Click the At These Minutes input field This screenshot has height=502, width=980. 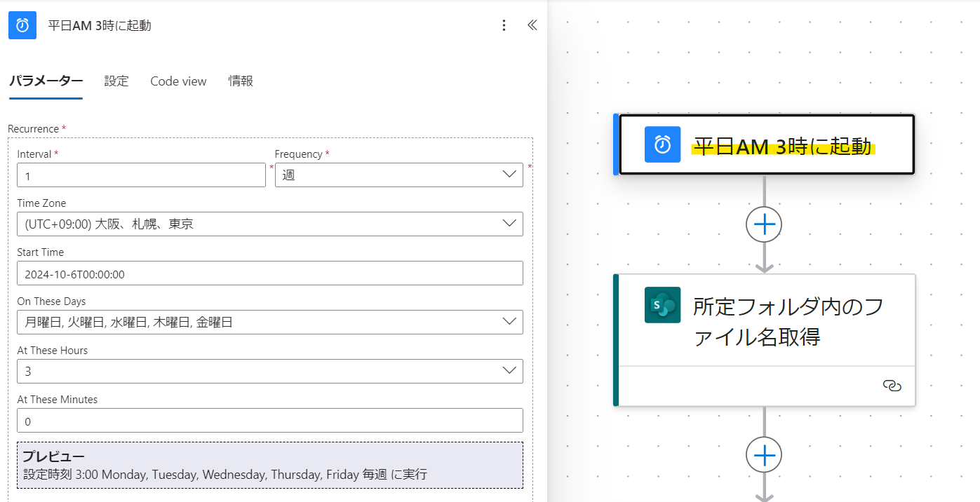[x=270, y=421]
